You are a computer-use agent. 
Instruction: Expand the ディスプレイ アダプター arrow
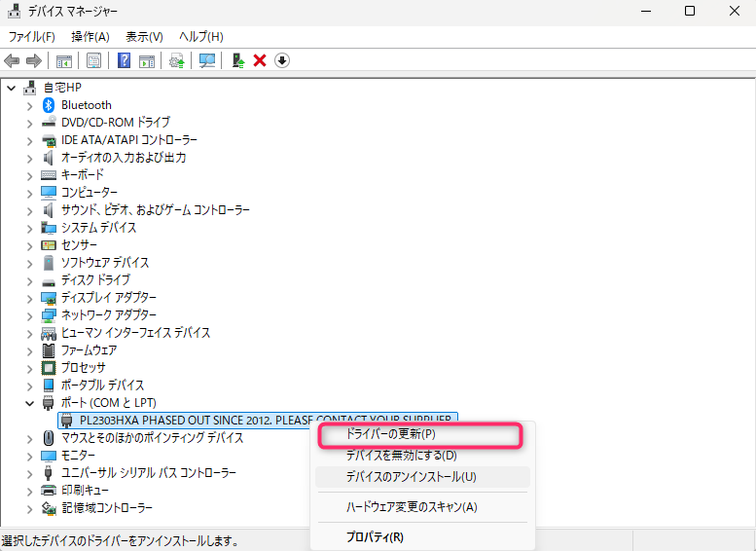(30, 299)
